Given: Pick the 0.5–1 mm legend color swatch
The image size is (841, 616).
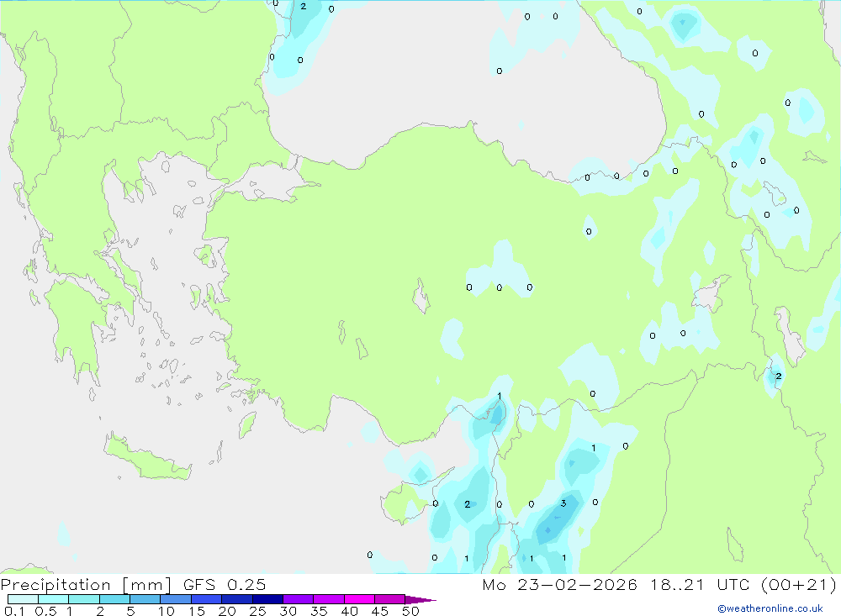Looking at the screenshot, I should click(x=53, y=599).
